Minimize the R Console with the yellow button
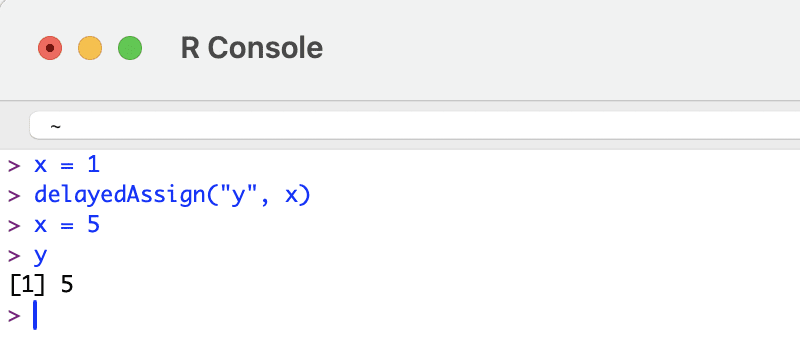 click(x=90, y=48)
